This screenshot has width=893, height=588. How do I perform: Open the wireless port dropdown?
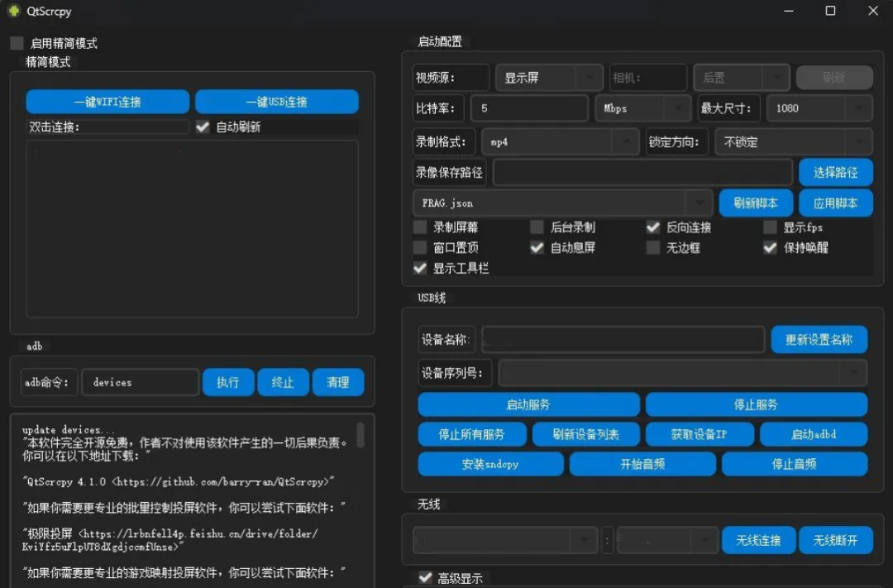[x=667, y=540]
